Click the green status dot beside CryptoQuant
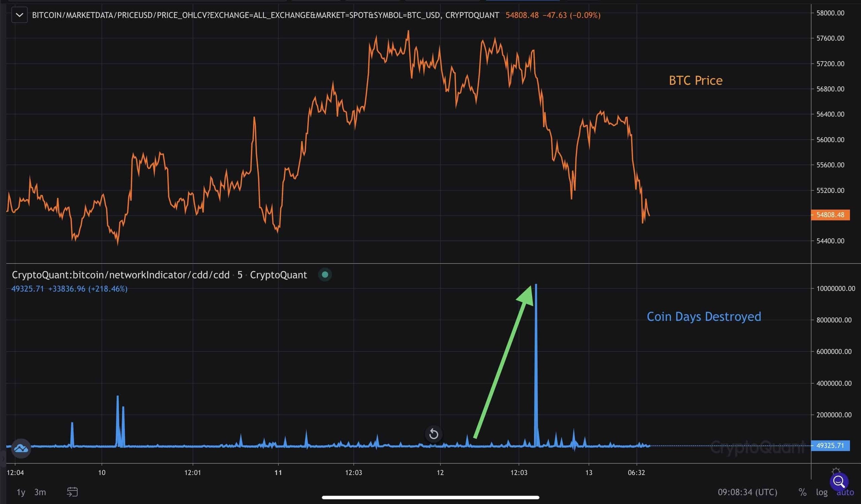861x504 pixels. (x=325, y=275)
